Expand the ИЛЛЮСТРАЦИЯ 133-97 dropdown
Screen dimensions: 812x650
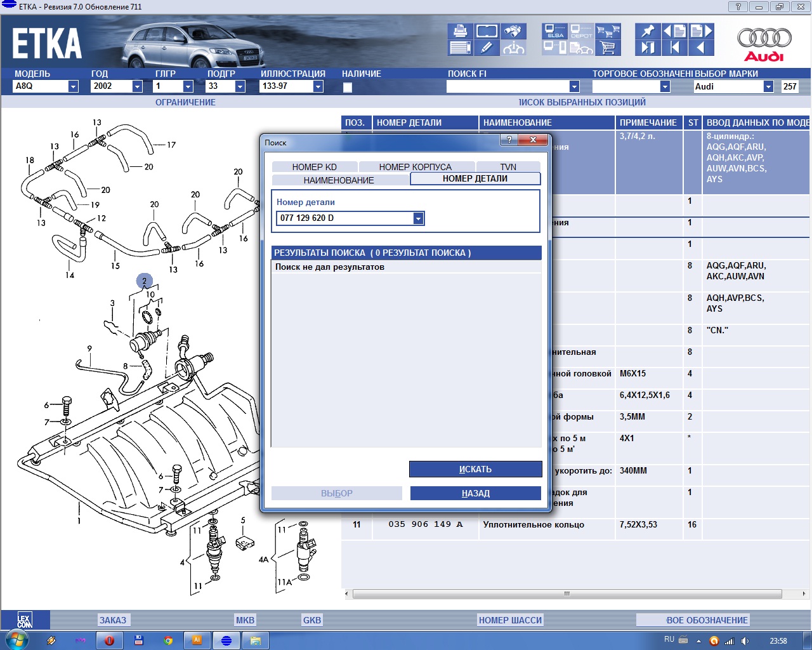318,86
